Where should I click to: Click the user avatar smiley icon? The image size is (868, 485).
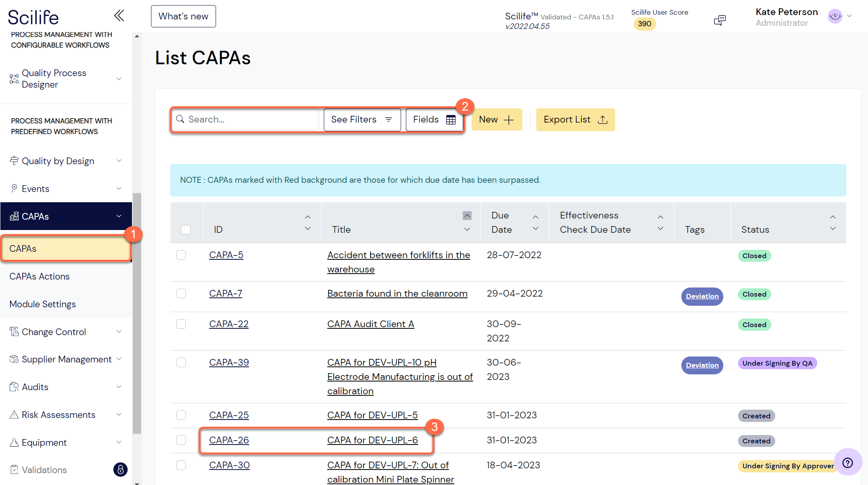835,16
